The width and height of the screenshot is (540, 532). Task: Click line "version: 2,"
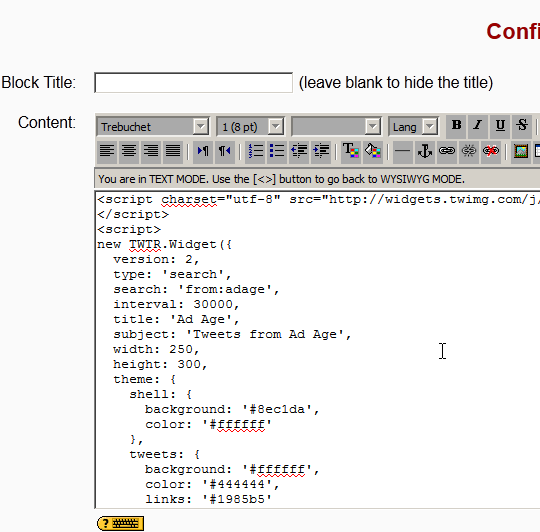pos(156,259)
